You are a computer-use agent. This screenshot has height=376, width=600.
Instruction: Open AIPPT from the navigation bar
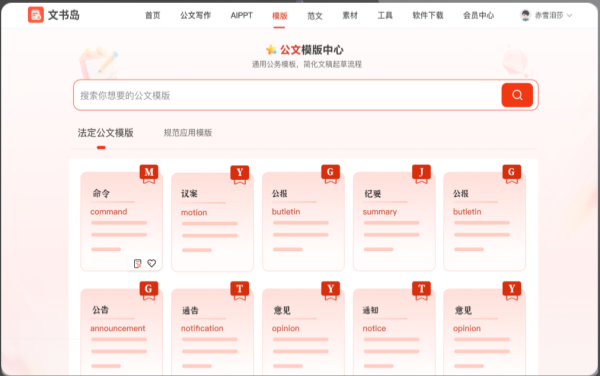coord(241,15)
